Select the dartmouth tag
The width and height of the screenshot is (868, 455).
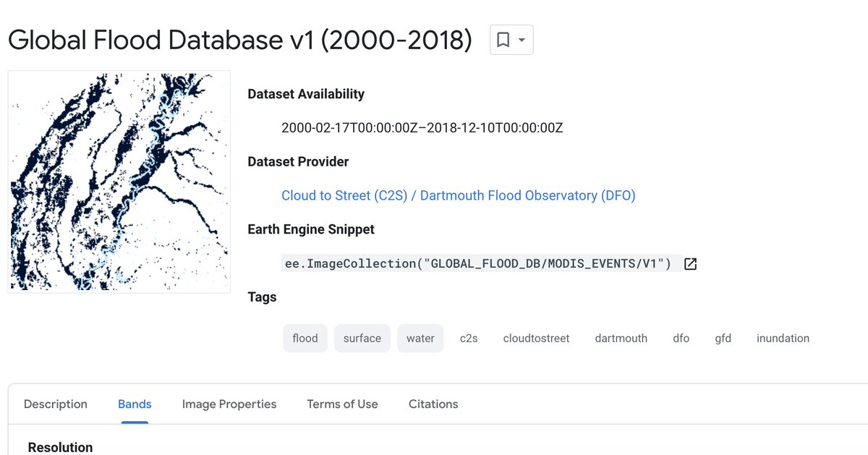point(621,338)
